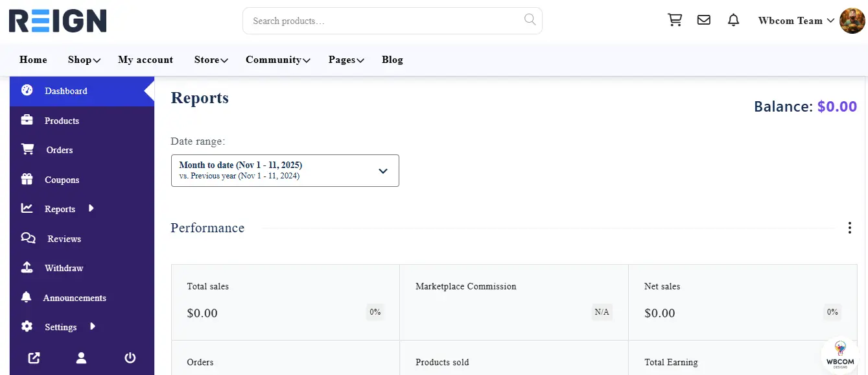Expand the Reports sidebar submenu
Image resolution: width=868 pixels, height=375 pixels.
(91, 208)
